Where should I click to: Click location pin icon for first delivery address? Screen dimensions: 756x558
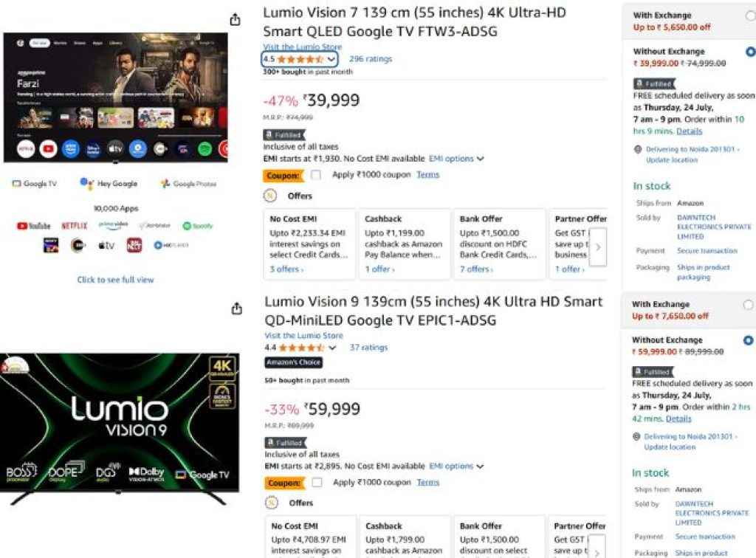tap(638, 149)
